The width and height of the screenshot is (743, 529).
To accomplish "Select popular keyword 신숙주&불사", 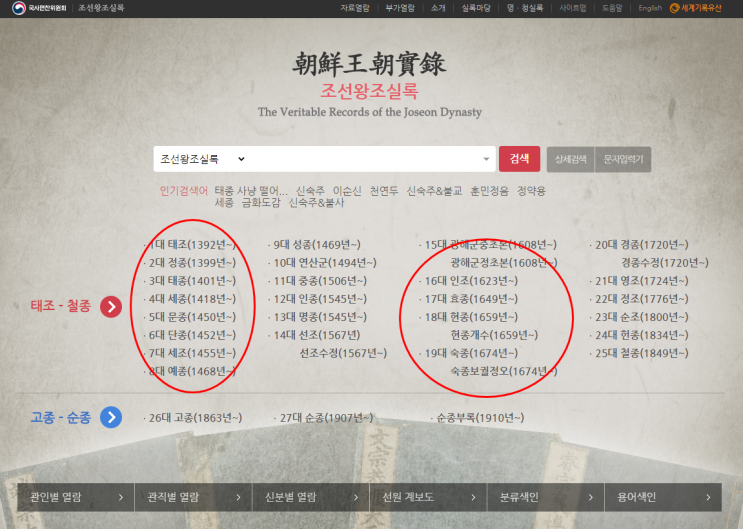I will pos(317,203).
